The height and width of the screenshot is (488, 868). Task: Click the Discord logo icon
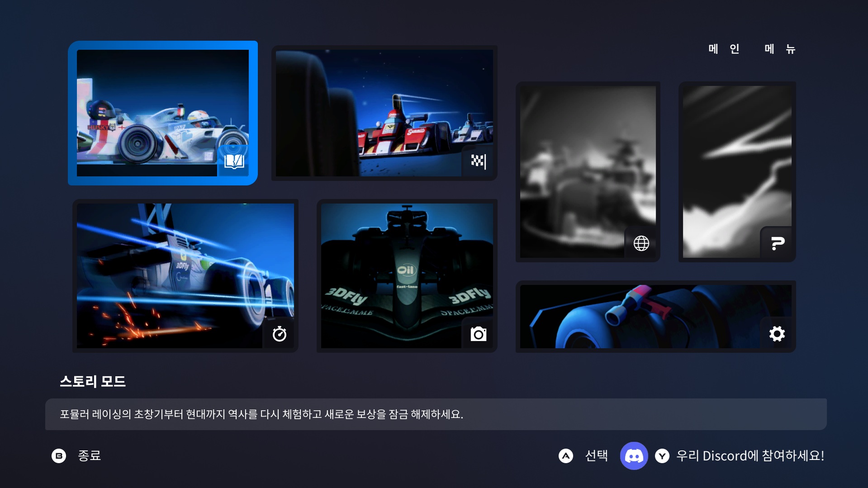point(633,455)
